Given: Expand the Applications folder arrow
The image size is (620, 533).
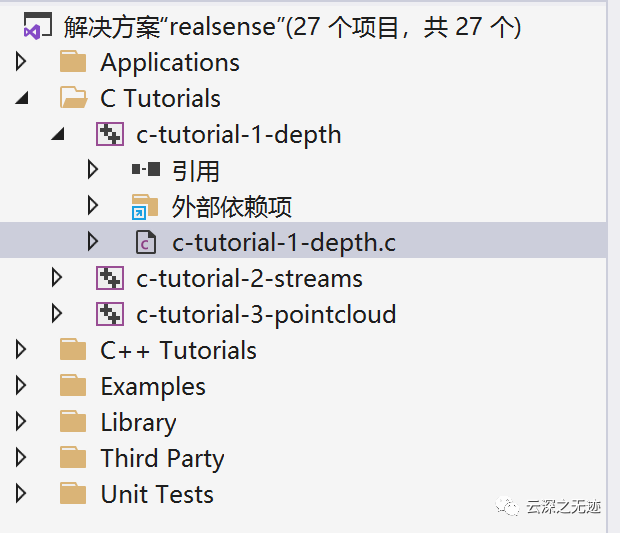Looking at the screenshot, I should (21, 62).
